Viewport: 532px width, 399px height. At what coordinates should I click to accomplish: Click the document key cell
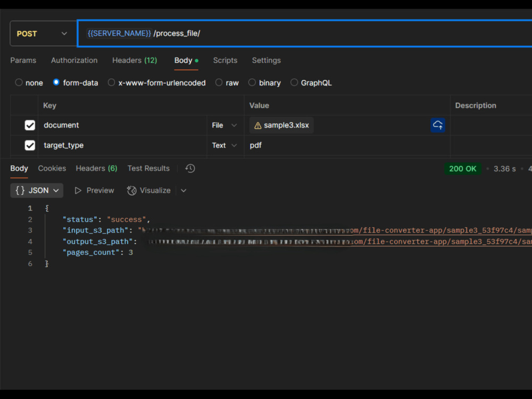click(x=122, y=125)
